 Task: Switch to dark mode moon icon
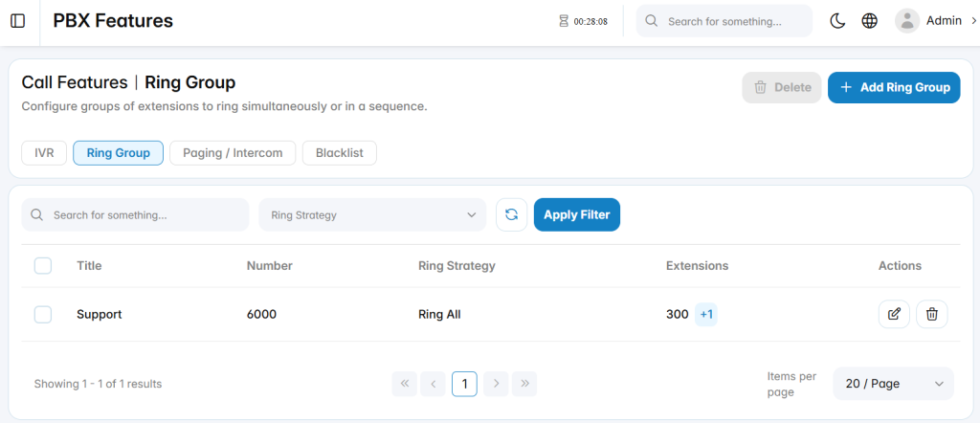coord(836,21)
